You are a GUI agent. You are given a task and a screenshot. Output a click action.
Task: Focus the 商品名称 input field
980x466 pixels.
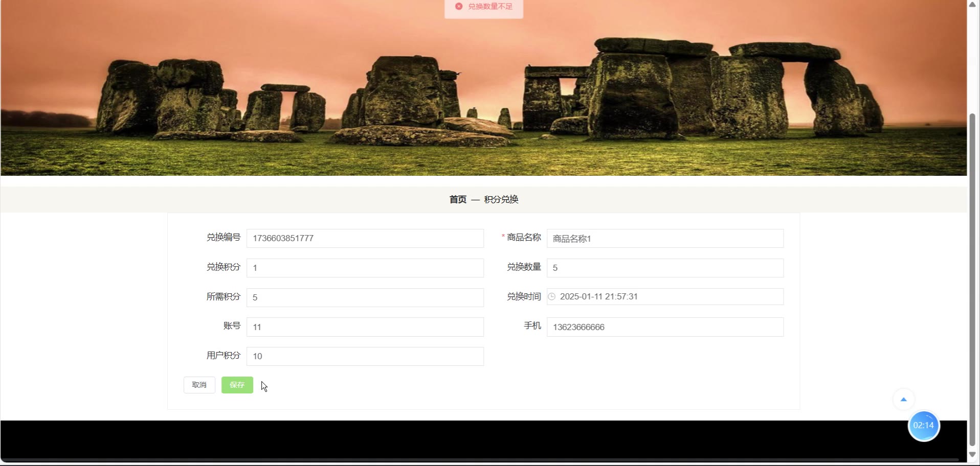pos(665,238)
